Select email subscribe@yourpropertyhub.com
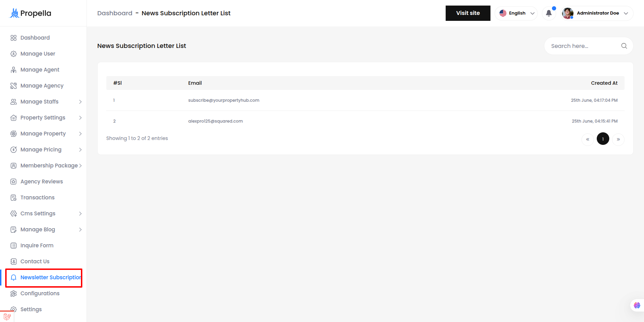 tap(224, 100)
